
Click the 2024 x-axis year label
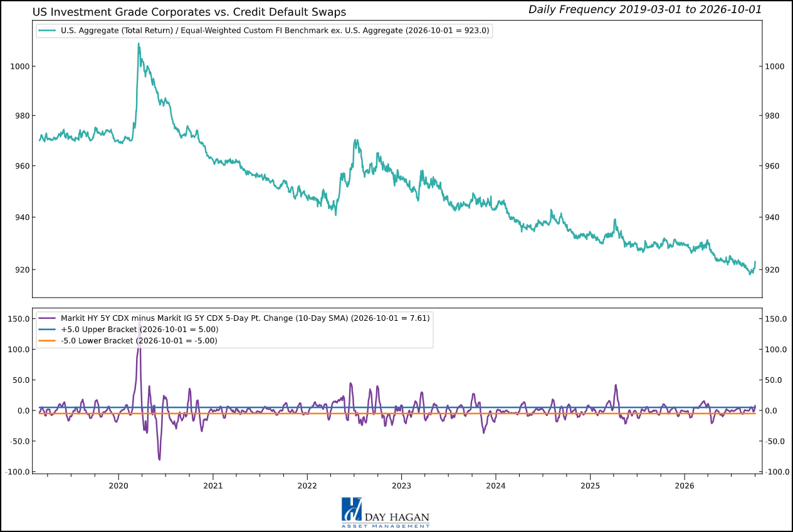coord(496,485)
